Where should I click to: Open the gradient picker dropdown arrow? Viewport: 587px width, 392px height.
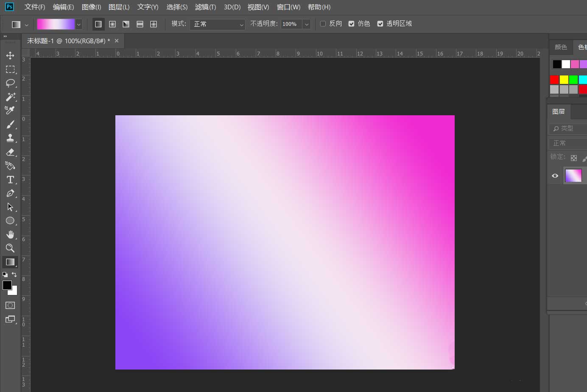point(78,24)
